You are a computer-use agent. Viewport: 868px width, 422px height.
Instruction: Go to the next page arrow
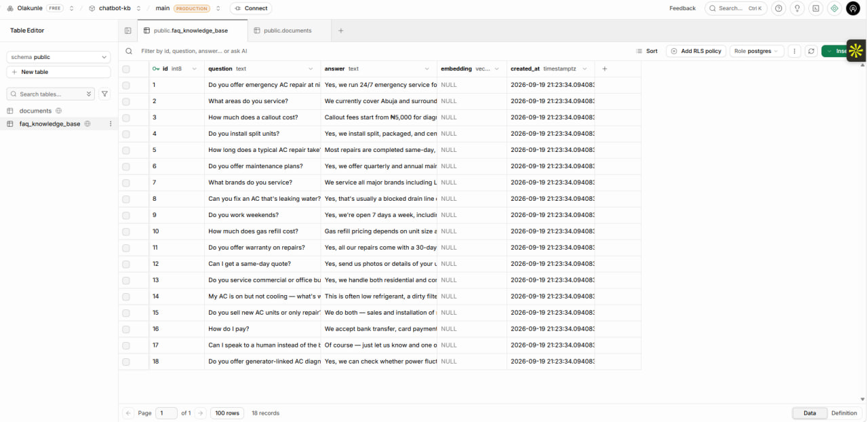[200, 413]
